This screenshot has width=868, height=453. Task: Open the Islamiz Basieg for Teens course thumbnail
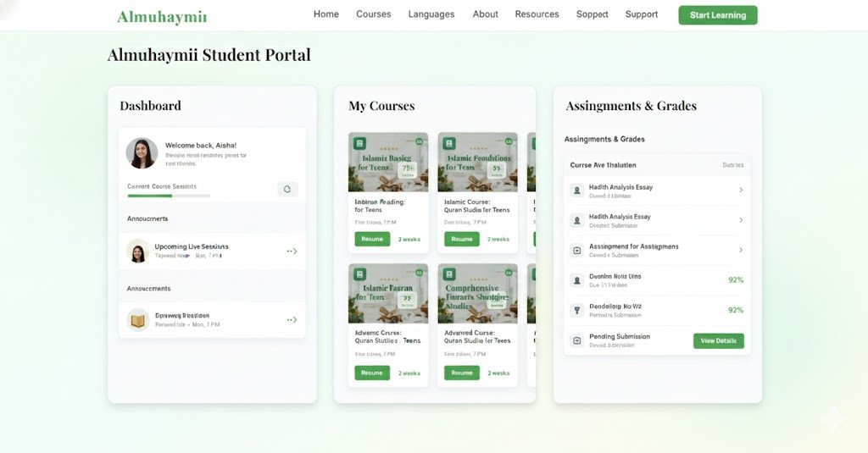click(388, 162)
